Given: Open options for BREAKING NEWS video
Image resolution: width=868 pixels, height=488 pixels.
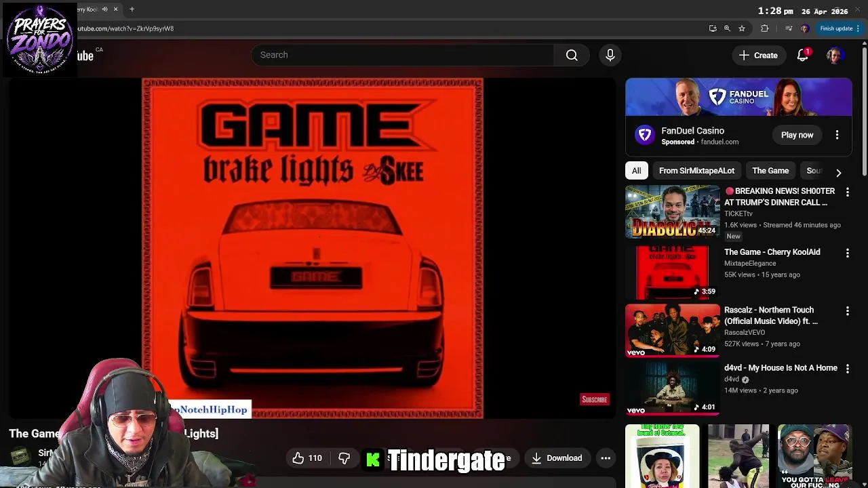Looking at the screenshot, I should (847, 192).
